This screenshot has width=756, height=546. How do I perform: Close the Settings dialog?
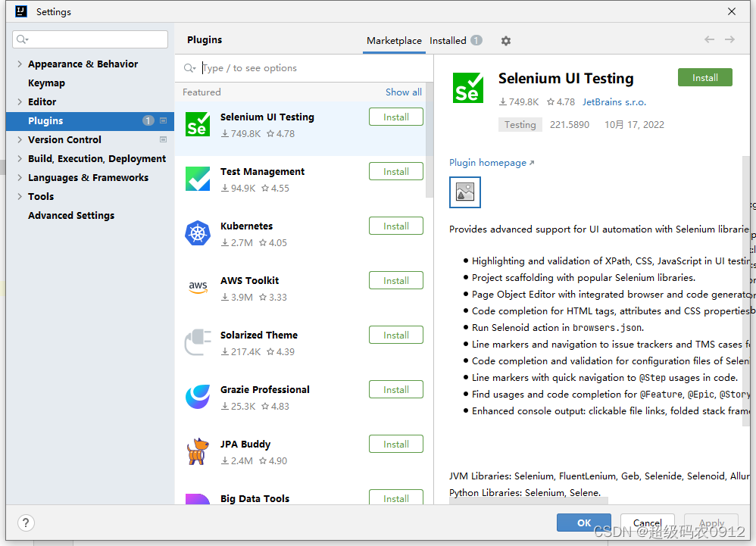[732, 11]
